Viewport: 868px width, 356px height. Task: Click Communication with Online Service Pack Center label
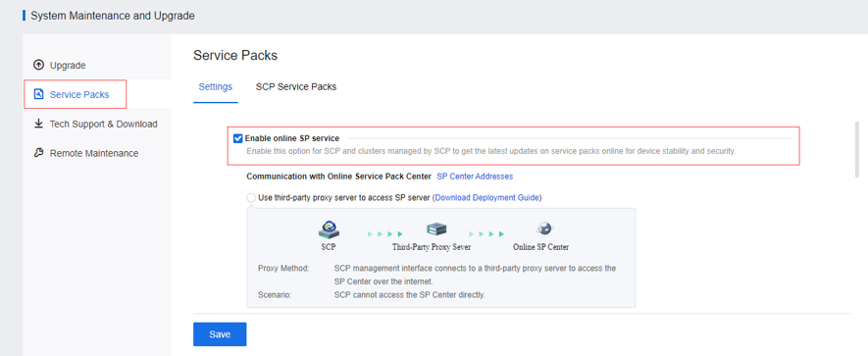click(x=338, y=177)
